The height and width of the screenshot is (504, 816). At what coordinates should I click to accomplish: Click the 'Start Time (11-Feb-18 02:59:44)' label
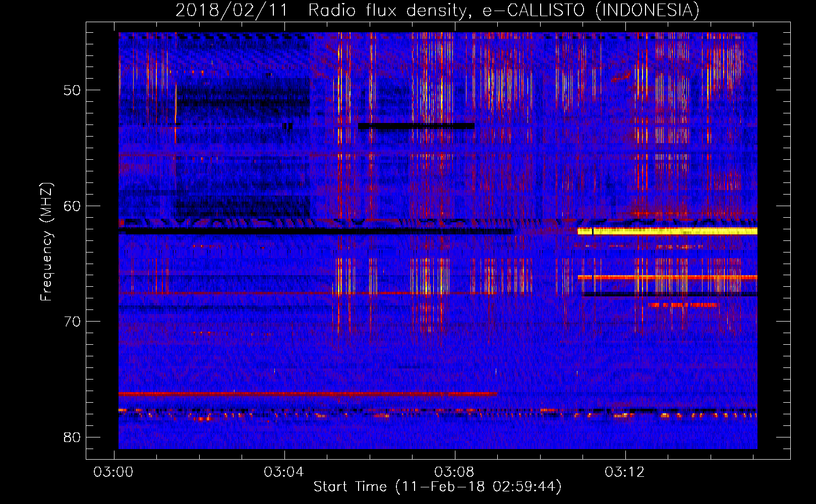tap(437, 486)
